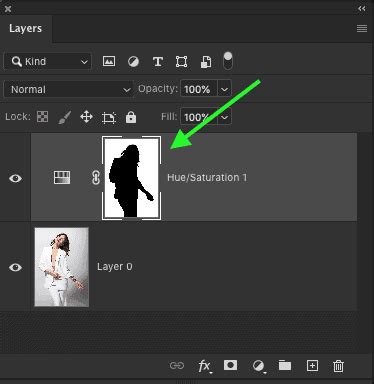Hide Layer 0 visibility eye
The image size is (374, 384).
[x=15, y=267]
